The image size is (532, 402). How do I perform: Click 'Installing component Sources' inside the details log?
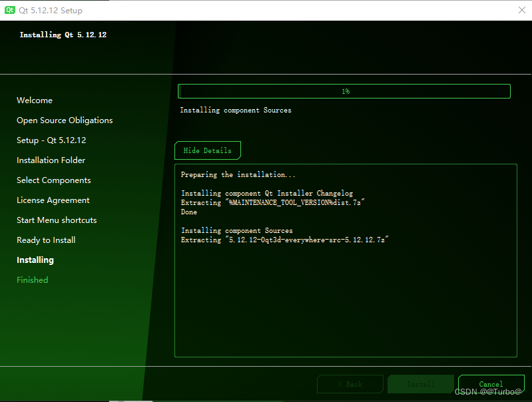(x=237, y=231)
